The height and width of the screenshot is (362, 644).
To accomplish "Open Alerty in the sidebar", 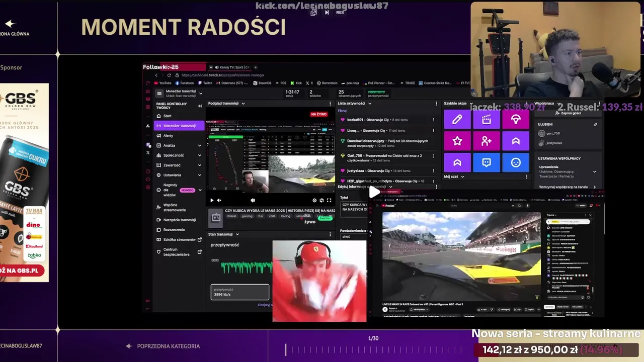I will pyautogui.click(x=179, y=136).
